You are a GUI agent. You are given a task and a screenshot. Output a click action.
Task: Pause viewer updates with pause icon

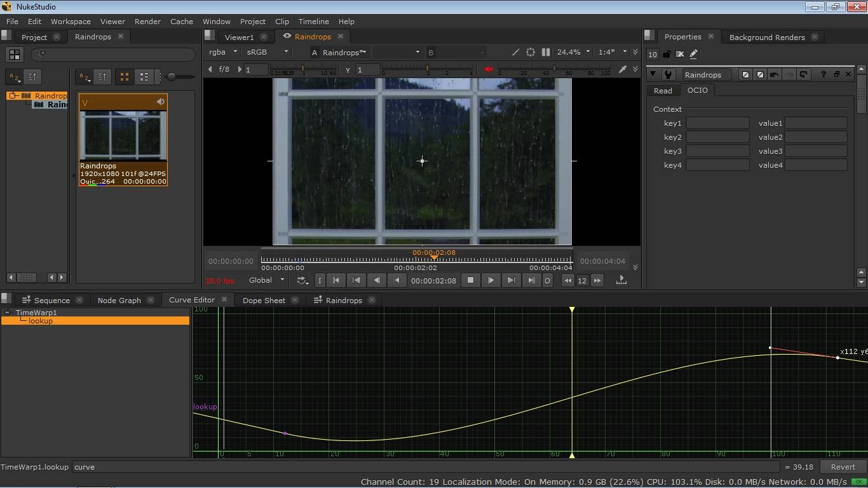[x=546, y=52]
